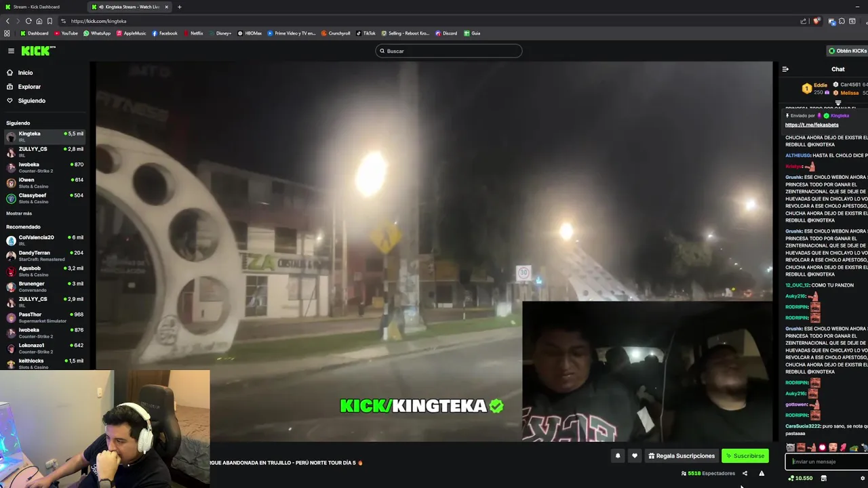Reload the page
The height and width of the screenshot is (488, 868).
point(28,21)
